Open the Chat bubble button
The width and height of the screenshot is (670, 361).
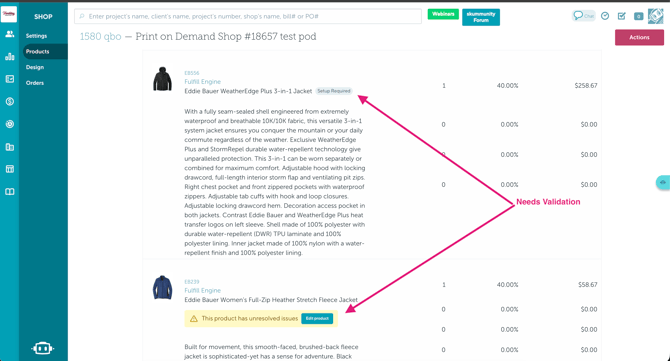[583, 16]
